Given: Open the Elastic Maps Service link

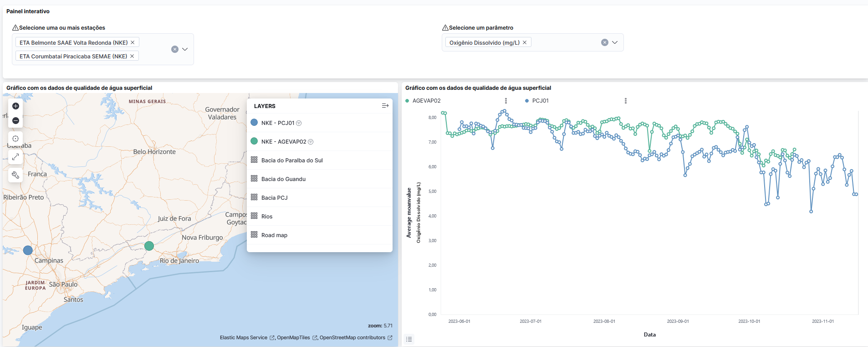Looking at the screenshot, I should click(x=244, y=338).
